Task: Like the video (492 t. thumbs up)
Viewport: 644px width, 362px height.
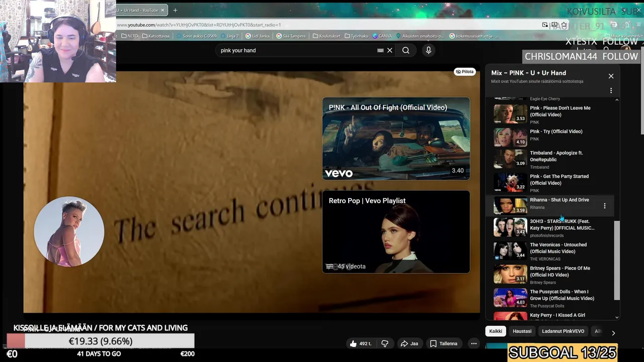Action: (x=360, y=344)
